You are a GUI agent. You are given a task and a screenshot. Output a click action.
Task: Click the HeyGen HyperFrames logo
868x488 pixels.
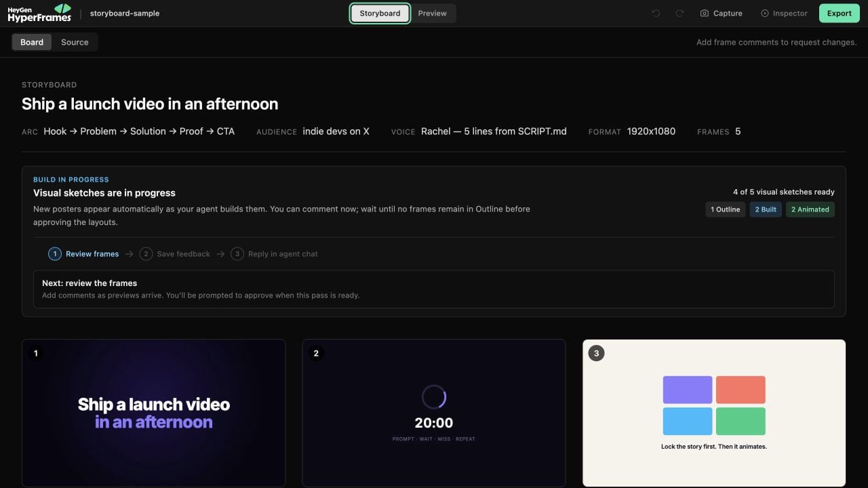39,13
